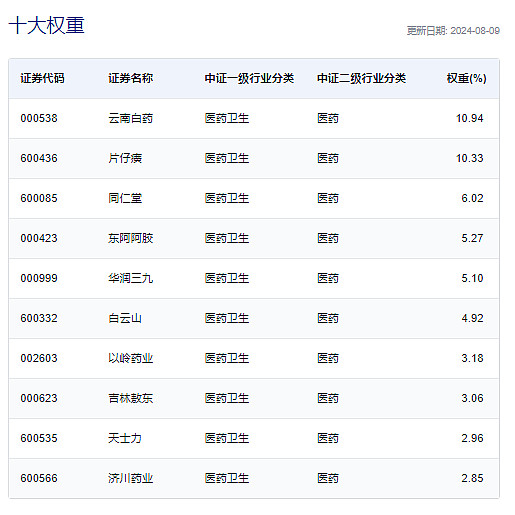Click the 中证二级行业分类 column header
Screen dimensions: 515x515
tap(361, 78)
